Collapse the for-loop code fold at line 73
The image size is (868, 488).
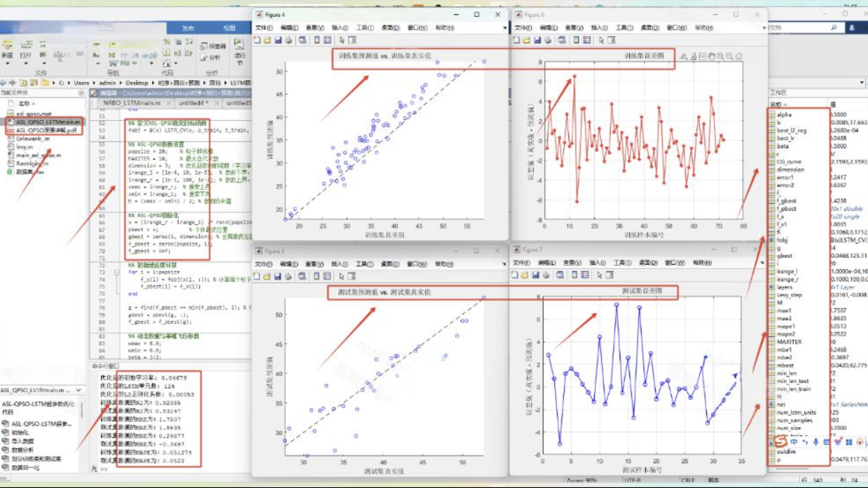click(x=116, y=272)
